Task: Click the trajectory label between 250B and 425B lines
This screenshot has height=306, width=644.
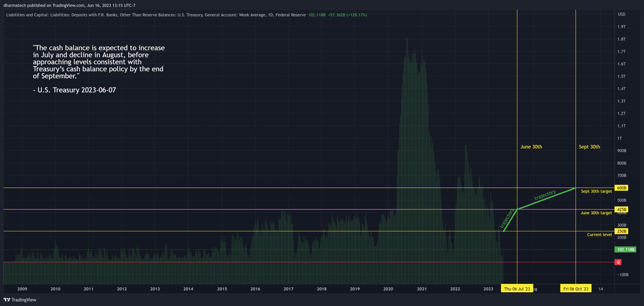Action: click(507, 219)
